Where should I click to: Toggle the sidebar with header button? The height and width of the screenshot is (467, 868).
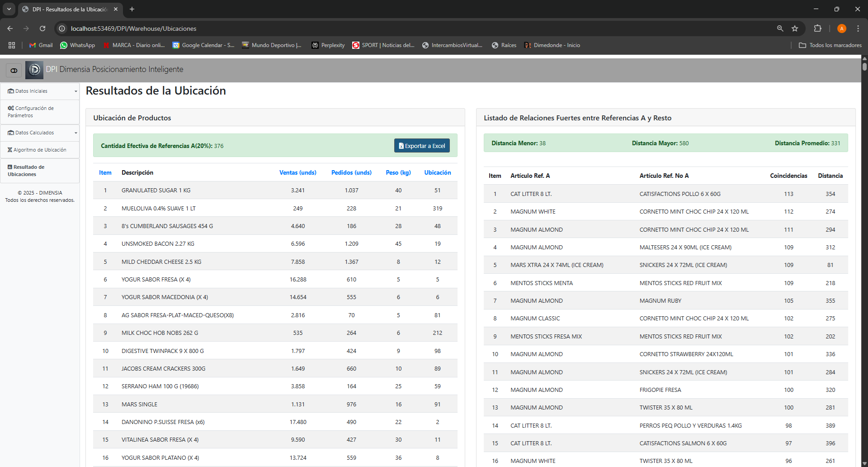(x=14, y=70)
